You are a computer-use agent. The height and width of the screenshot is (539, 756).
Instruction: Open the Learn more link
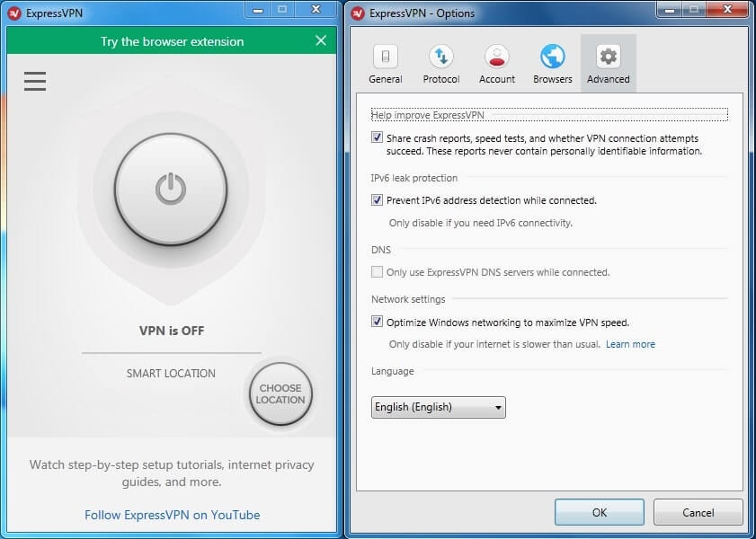[630, 344]
